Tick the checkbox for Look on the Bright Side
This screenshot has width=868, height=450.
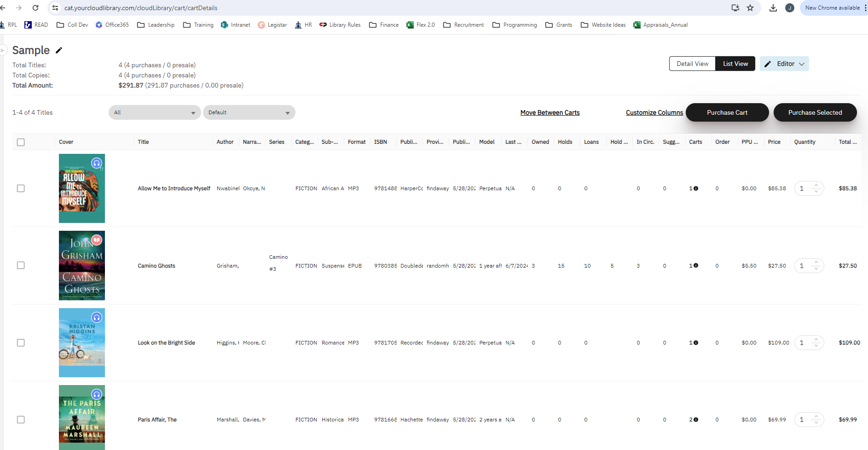pos(21,343)
